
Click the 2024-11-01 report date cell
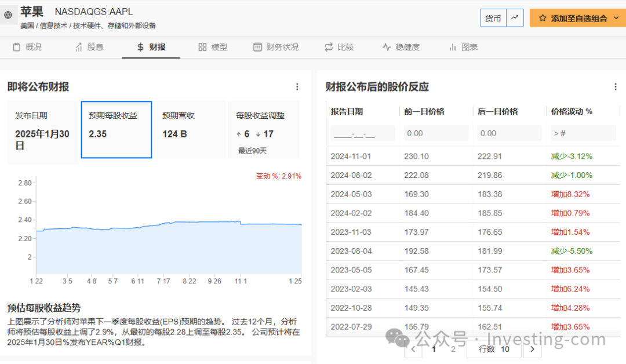click(351, 156)
